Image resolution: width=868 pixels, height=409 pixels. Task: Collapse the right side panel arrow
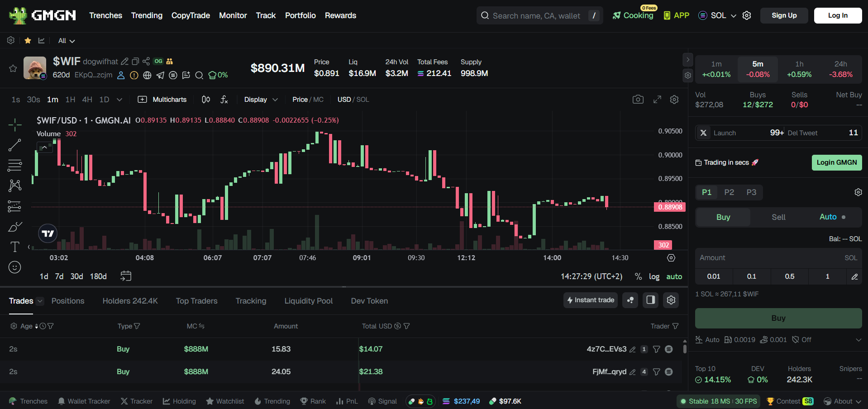[x=687, y=59]
